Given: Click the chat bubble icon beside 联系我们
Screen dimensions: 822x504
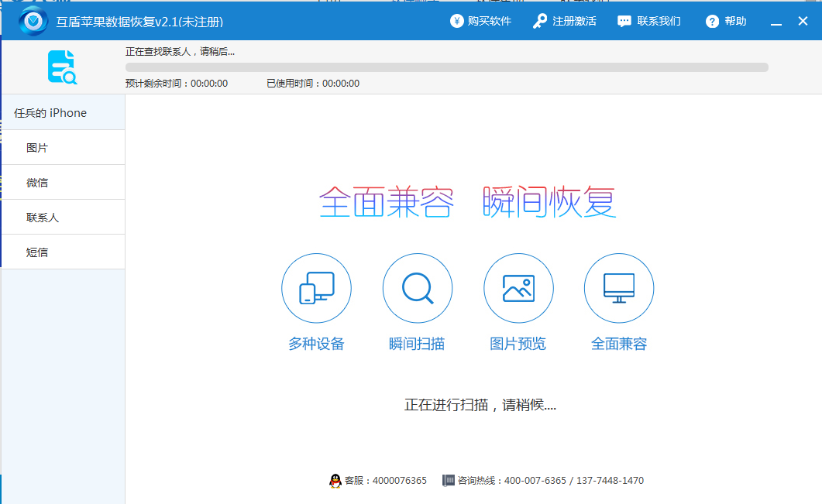Looking at the screenshot, I should pyautogui.click(x=624, y=21).
